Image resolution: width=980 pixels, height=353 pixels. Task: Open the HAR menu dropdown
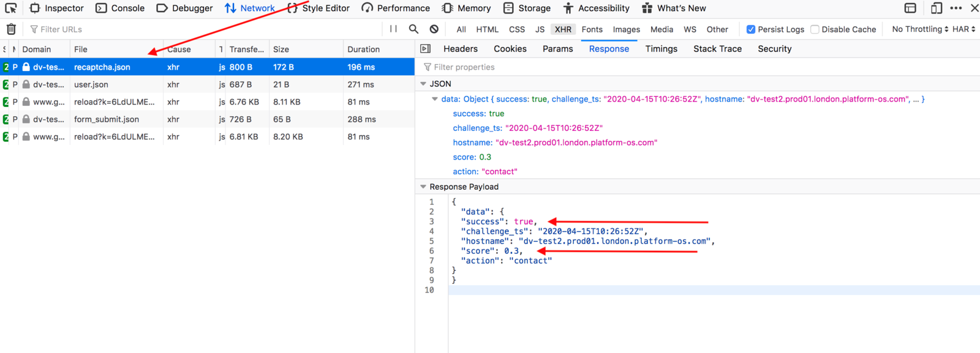pos(963,29)
